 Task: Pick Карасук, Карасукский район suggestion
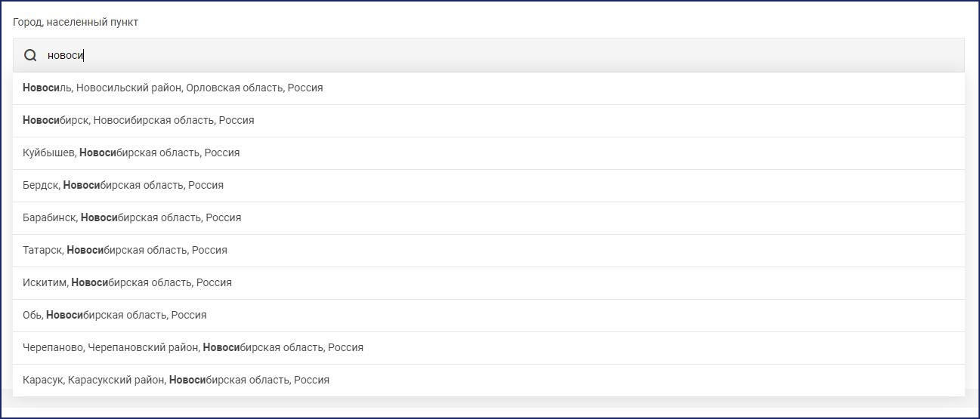(489, 380)
